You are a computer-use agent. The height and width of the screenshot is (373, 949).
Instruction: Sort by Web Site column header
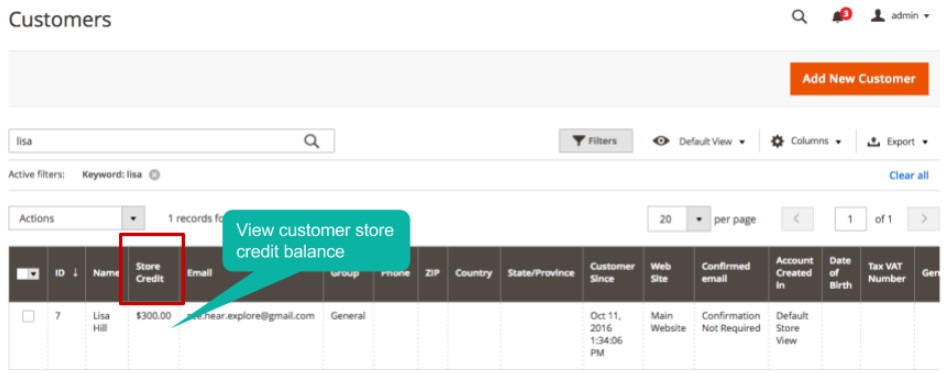669,273
